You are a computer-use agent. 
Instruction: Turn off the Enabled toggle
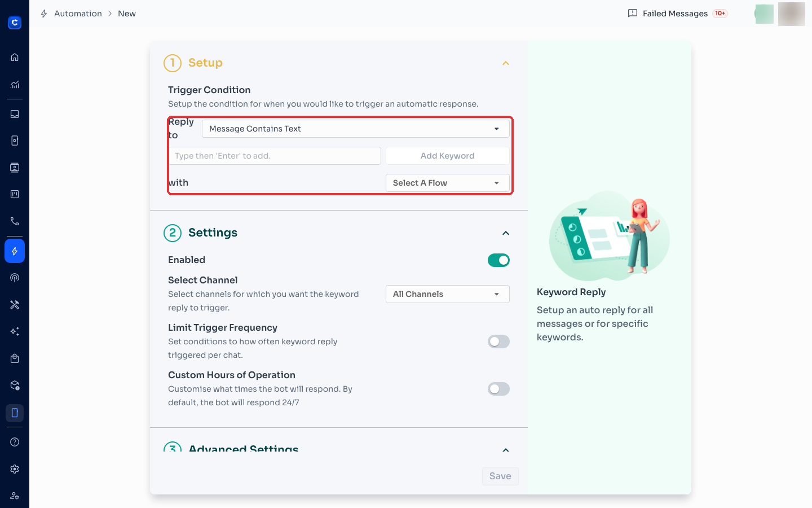498,260
